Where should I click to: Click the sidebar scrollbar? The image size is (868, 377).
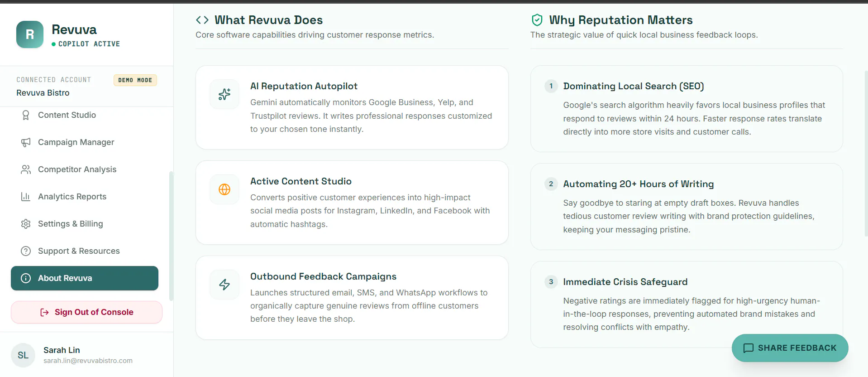click(x=171, y=236)
